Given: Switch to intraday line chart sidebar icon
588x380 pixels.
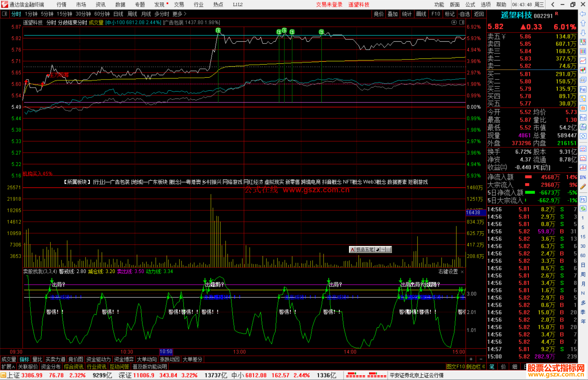Looking at the screenshot, I should click(x=583, y=61).
